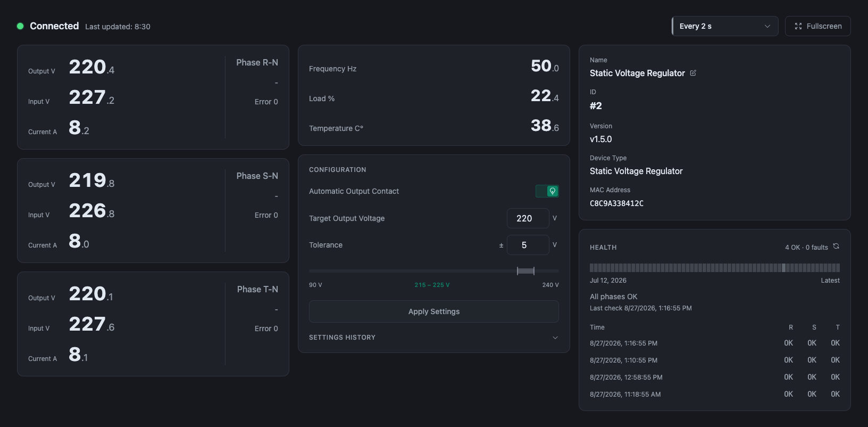Click the Error 0 text in Phase S-N

(x=266, y=215)
